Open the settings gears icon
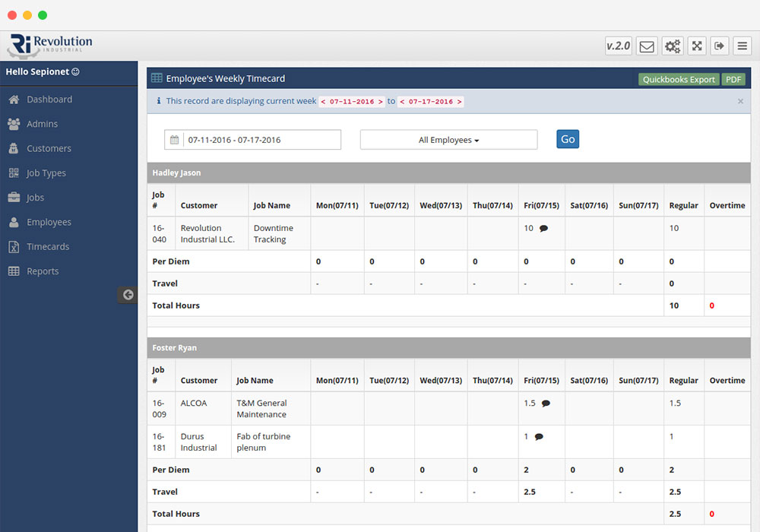The width and height of the screenshot is (760, 532). [672, 46]
